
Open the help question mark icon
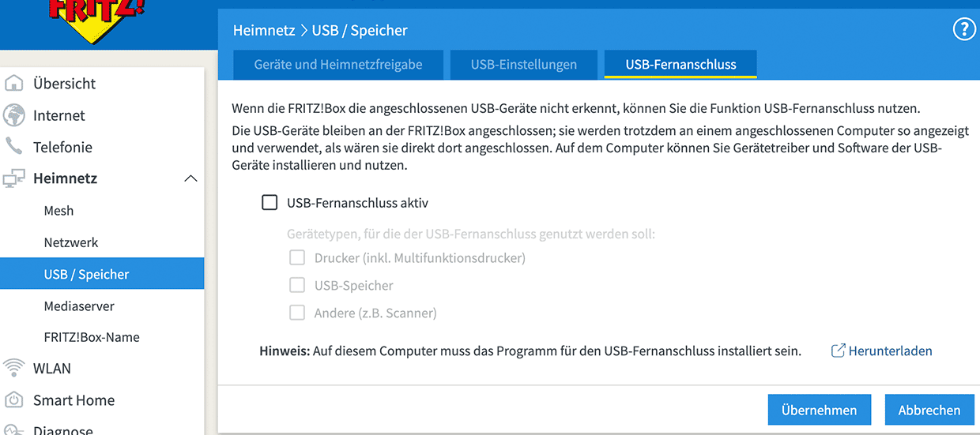click(964, 30)
